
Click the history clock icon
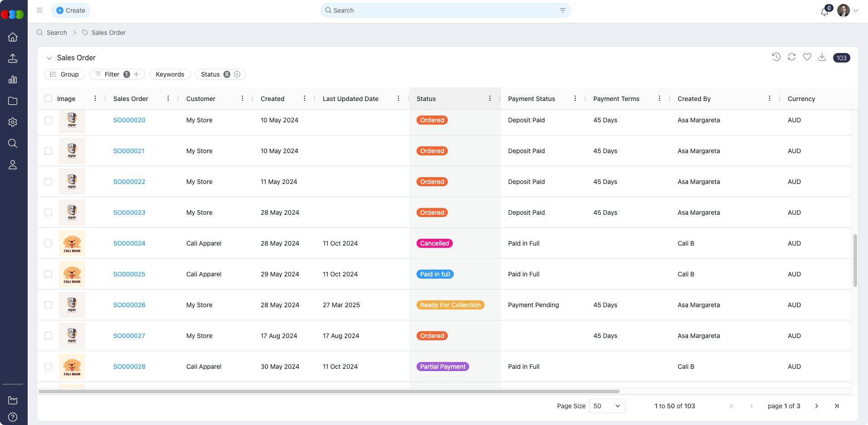coord(776,57)
